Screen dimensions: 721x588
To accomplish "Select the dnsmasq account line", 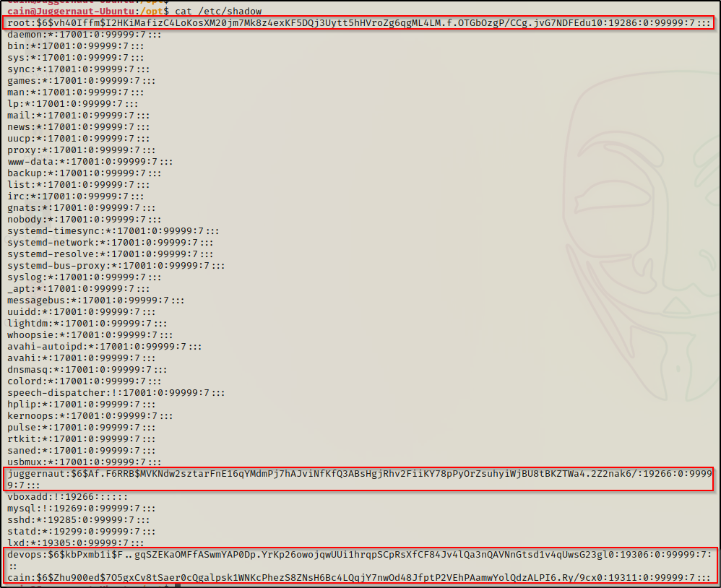I will click(x=87, y=370).
